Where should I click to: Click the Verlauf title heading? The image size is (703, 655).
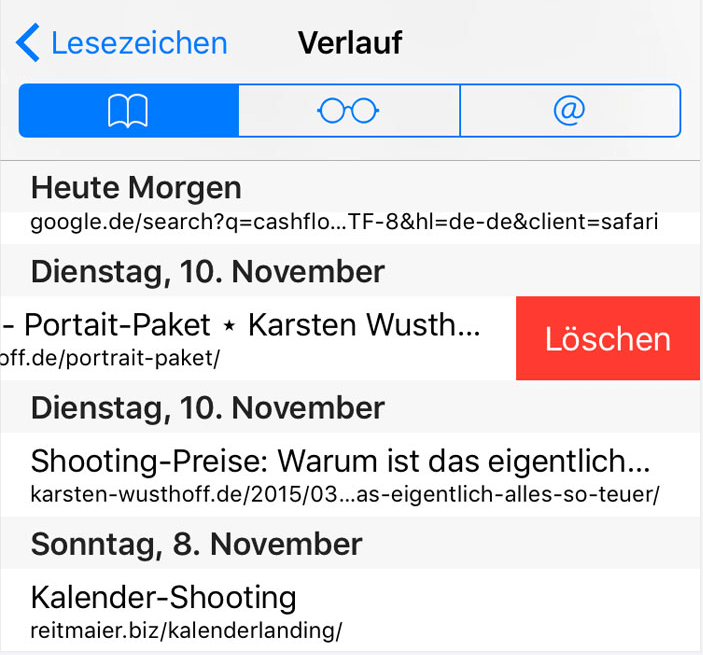[350, 44]
